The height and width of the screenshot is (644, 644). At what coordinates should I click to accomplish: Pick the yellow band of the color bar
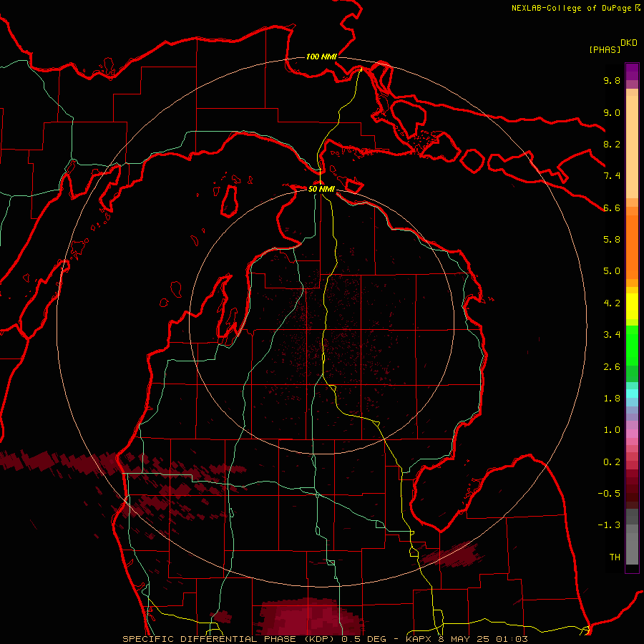point(632,306)
